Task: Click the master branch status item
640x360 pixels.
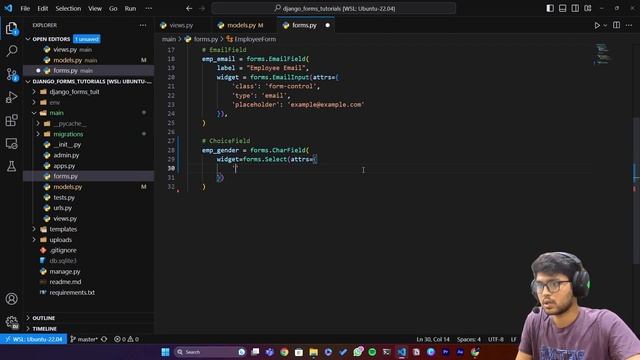Action: [84, 339]
